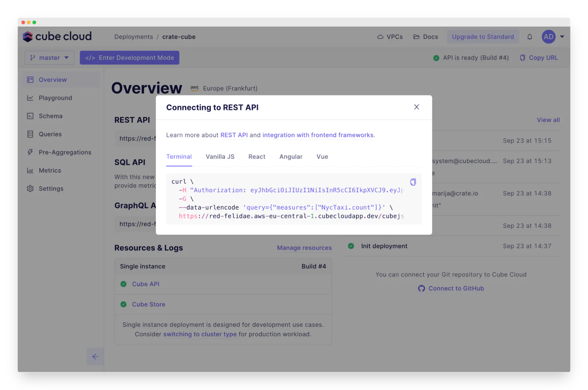Click the macOS green maximize dot
The height and width of the screenshot is (390, 588).
click(x=34, y=22)
